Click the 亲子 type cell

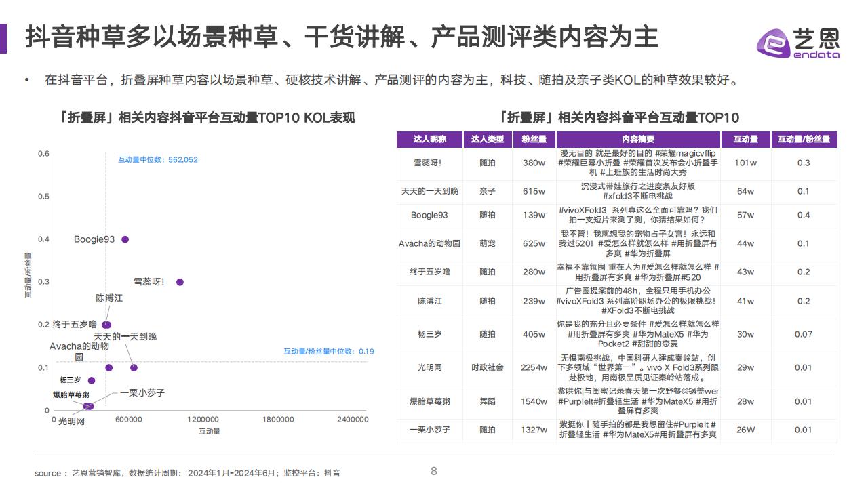pos(488,191)
